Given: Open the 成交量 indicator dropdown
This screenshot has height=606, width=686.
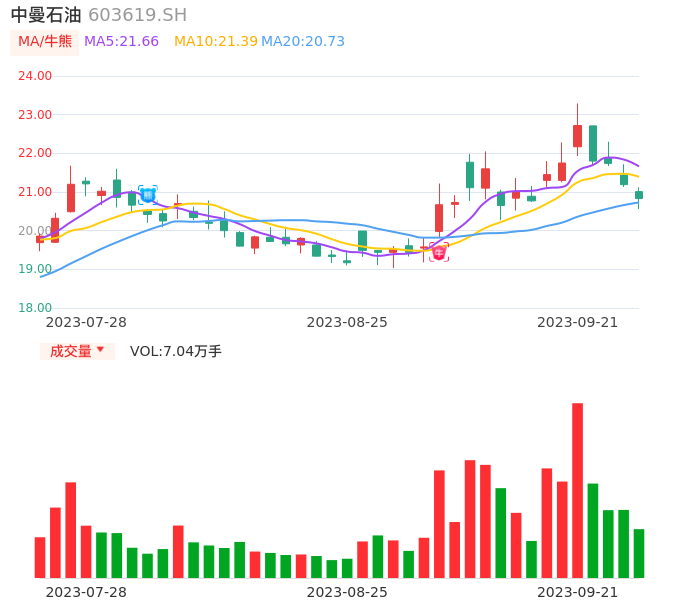Looking at the screenshot, I should coord(77,351).
